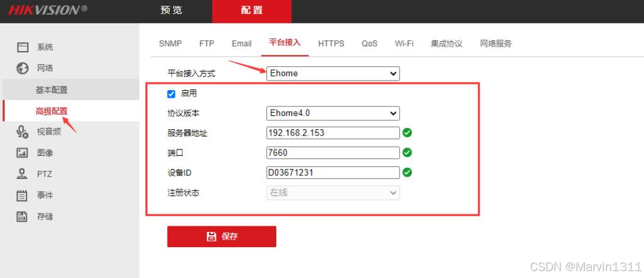Image resolution: width=644 pixels, height=278 pixels.
Task: Click the 服务器地址 input field
Action: click(332, 133)
